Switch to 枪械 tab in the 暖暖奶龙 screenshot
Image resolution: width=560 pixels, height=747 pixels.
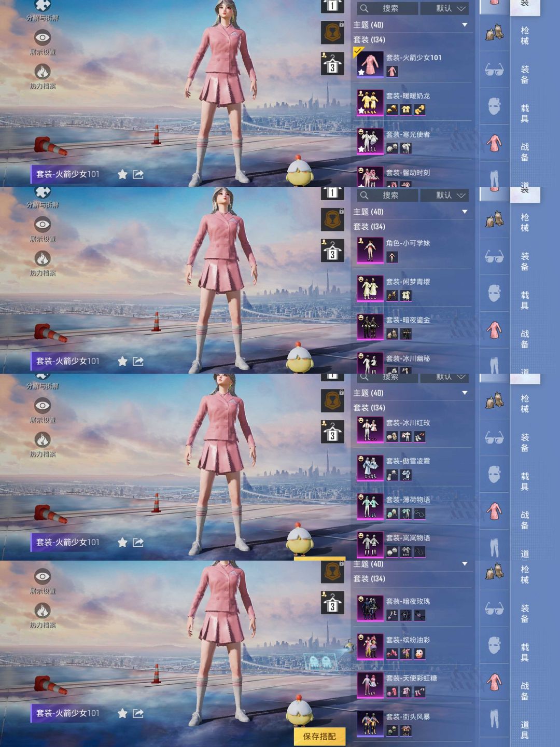[525, 36]
